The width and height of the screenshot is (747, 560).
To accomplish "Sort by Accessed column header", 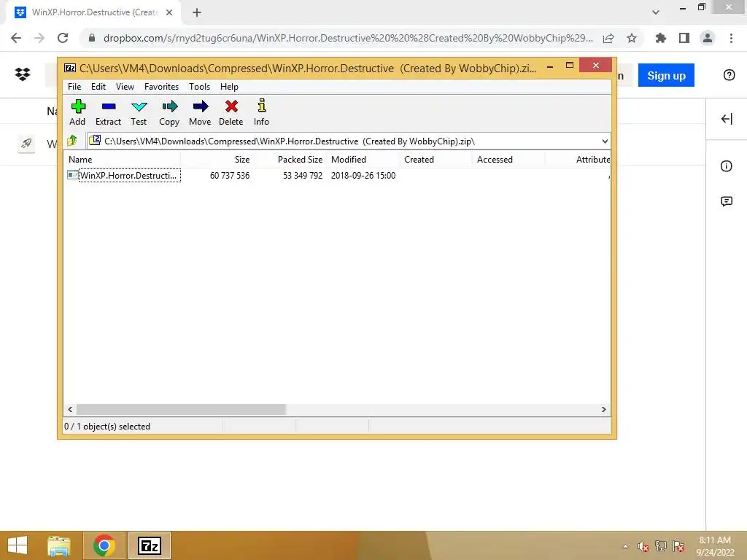I will click(x=508, y=160).
